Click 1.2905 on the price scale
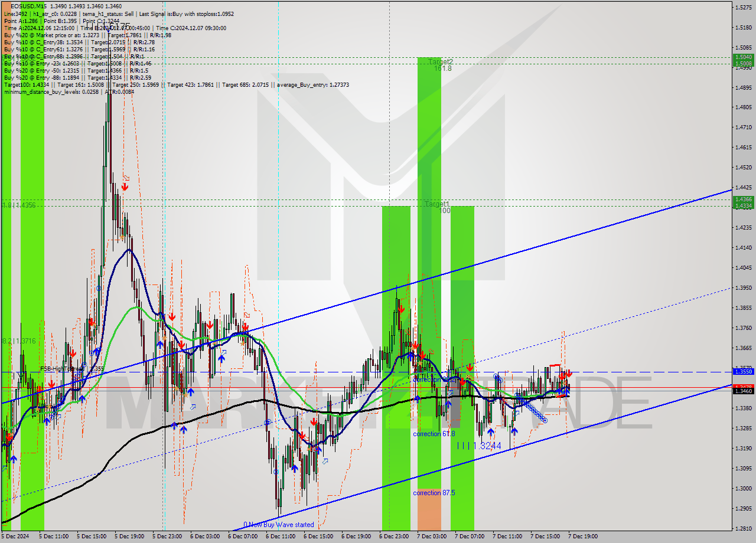The height and width of the screenshot is (543, 756). click(x=743, y=508)
